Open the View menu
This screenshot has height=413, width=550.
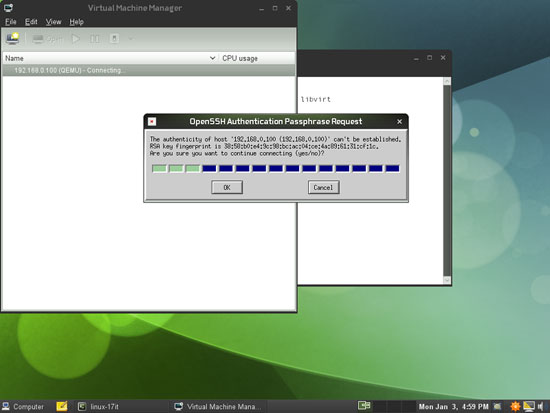tap(53, 22)
